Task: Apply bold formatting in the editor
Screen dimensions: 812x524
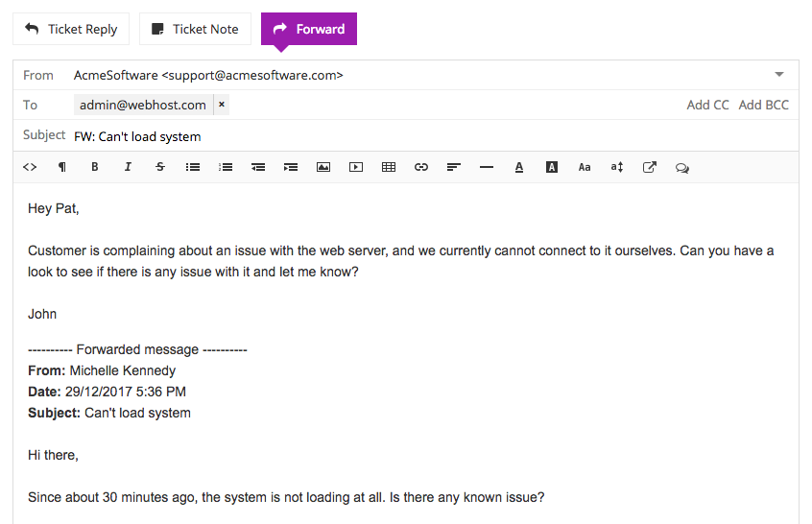Action: pyautogui.click(x=95, y=167)
